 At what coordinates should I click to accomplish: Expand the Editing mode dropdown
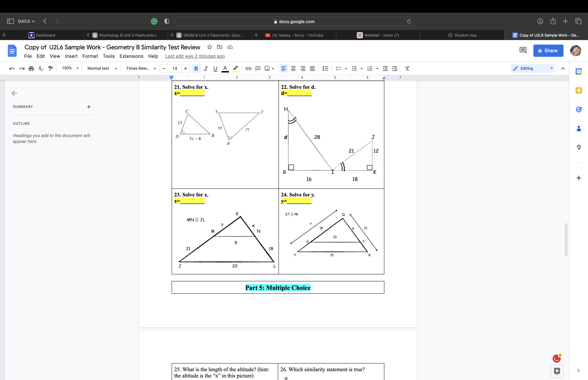tap(533, 68)
